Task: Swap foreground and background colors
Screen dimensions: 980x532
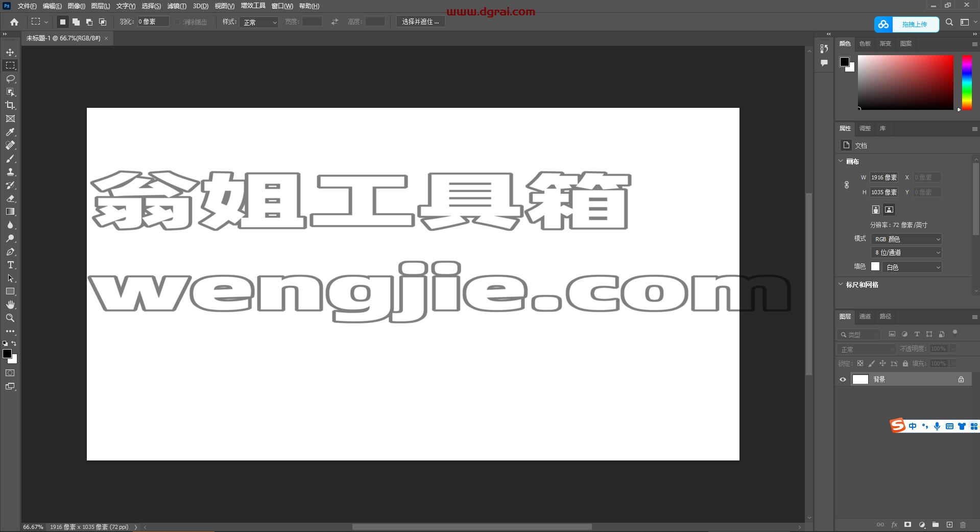Action: 14,343
